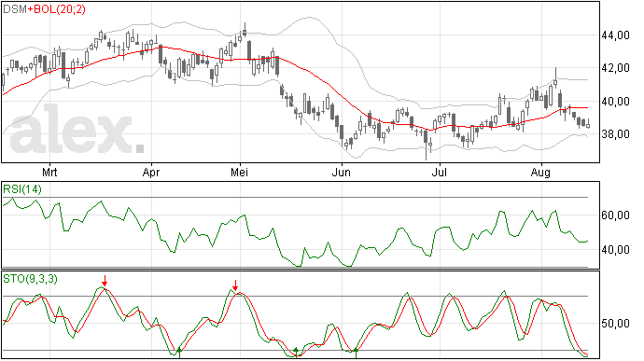Click the 38,00 price axis label
Viewport: 644px width, 361px height.
(615, 134)
